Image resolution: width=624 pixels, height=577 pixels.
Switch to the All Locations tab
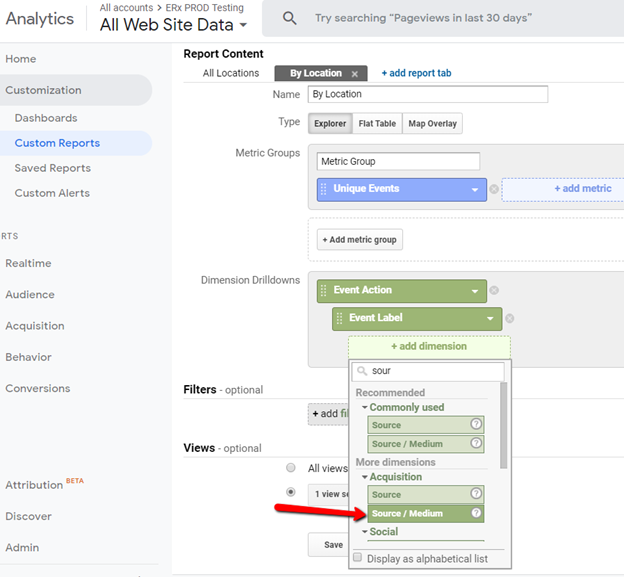click(231, 73)
